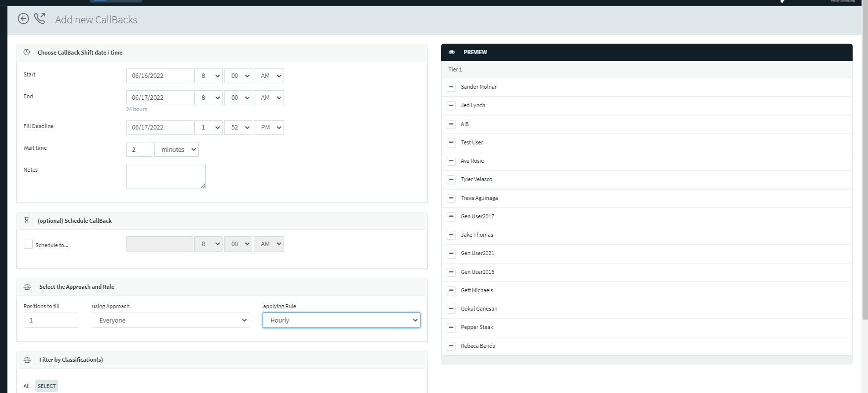Click the eye icon in the Preview header
The width and height of the screenshot is (868, 393).
(452, 52)
